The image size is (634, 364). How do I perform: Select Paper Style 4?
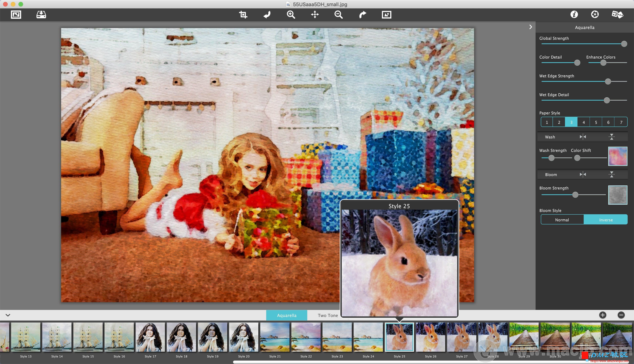pos(583,122)
